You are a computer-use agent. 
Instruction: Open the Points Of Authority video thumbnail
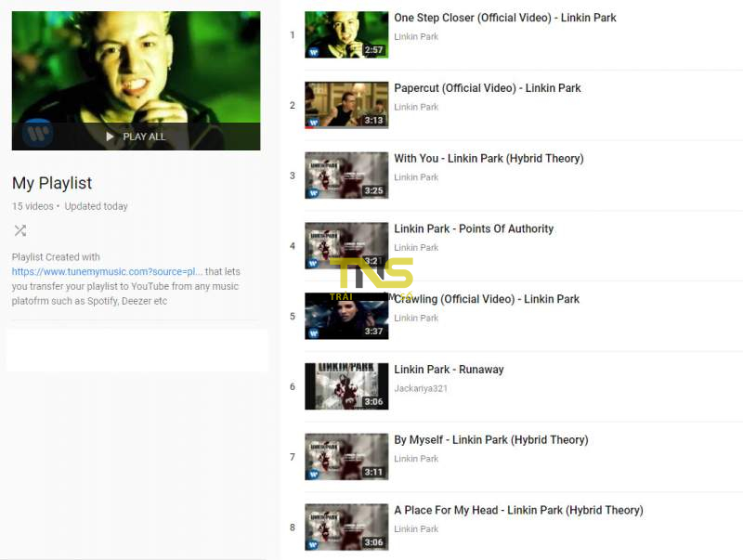click(346, 246)
